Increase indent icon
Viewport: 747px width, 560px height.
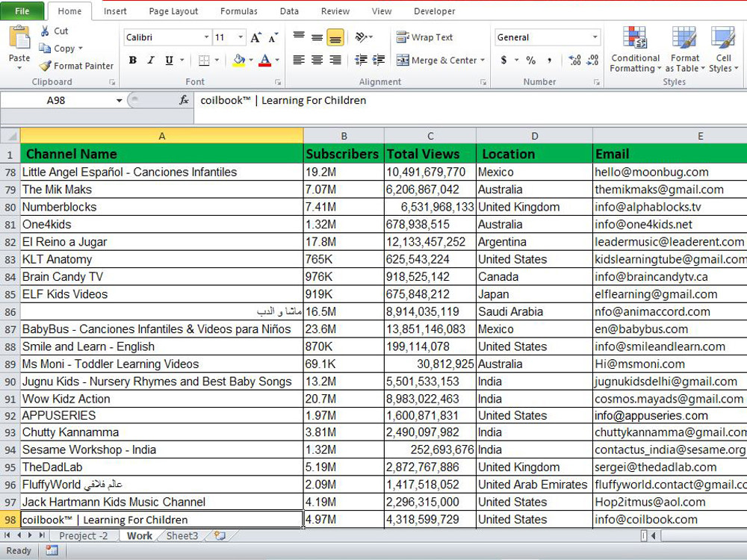coord(379,60)
